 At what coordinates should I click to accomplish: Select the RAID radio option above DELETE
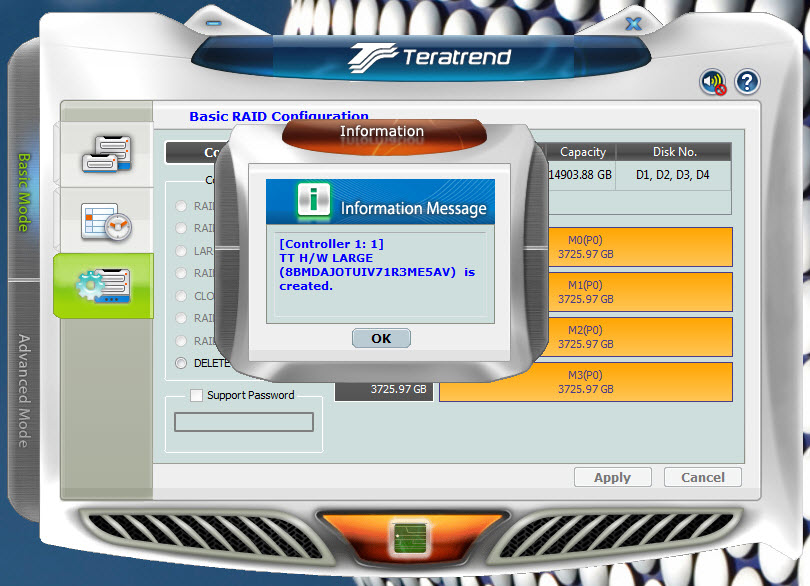pos(181,341)
